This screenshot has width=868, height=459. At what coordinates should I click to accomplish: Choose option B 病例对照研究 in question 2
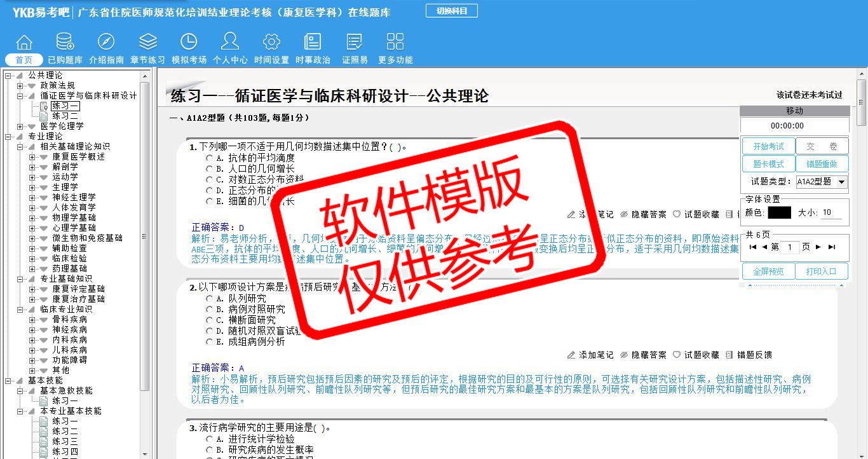pos(209,310)
